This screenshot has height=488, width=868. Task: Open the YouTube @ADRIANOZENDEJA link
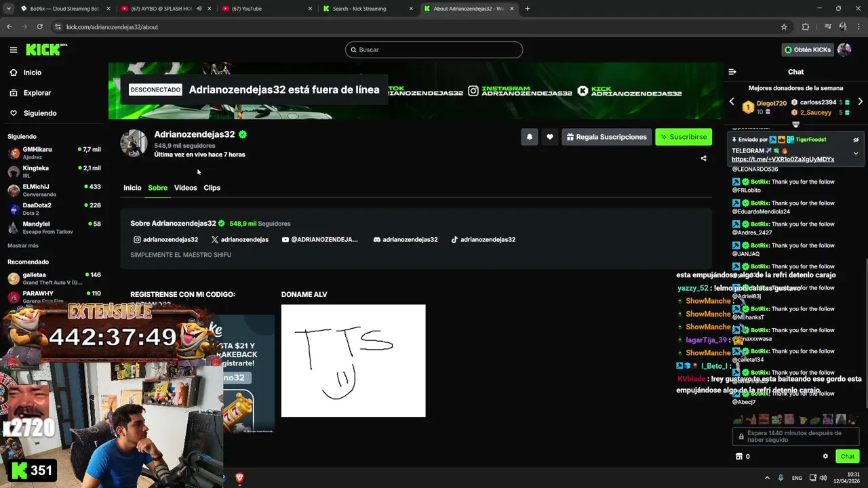point(319,239)
